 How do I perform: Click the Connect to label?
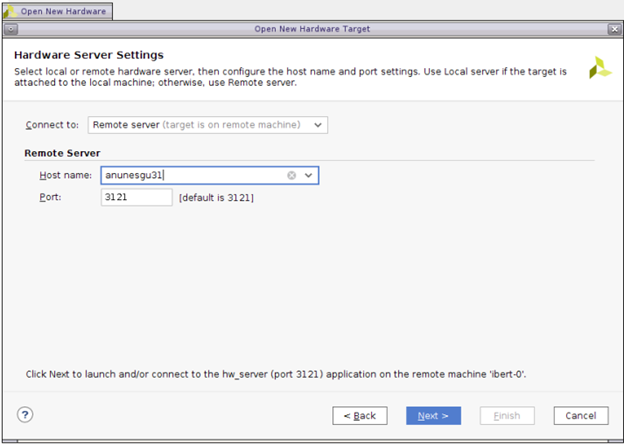coord(53,125)
